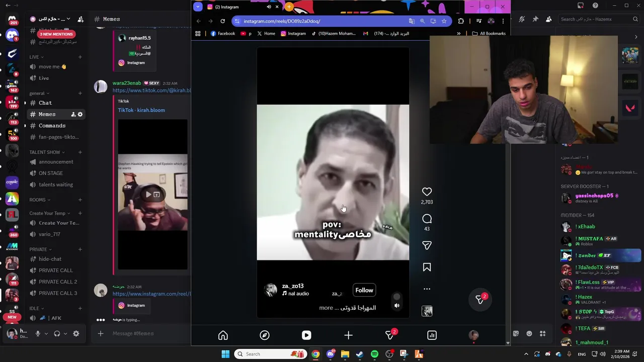
Task: Open the reel comments showing 43
Action: click(427, 219)
